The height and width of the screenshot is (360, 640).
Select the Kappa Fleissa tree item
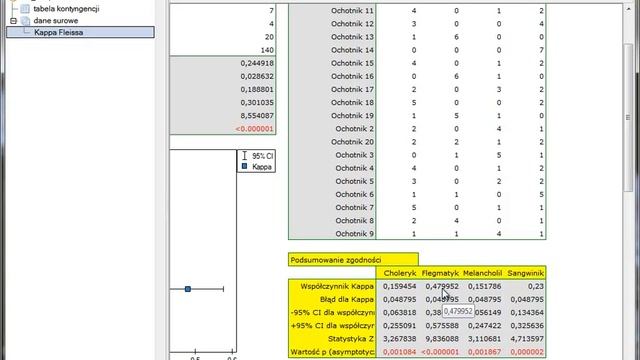(80, 32)
